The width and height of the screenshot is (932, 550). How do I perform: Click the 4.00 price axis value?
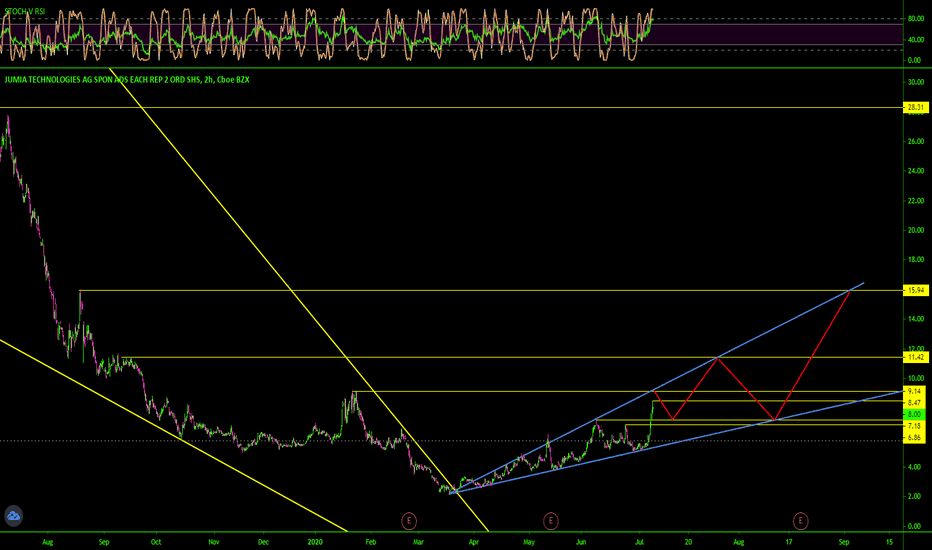click(x=915, y=467)
